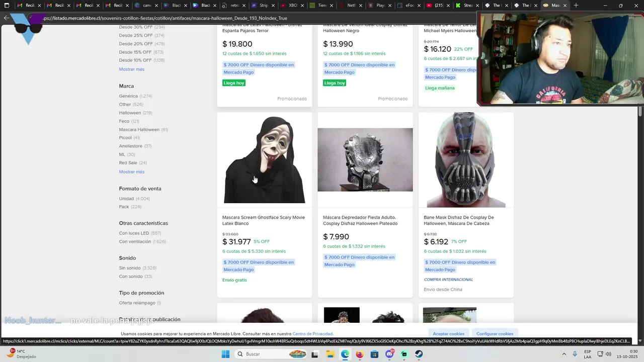The image size is (644, 362).
Task: Close the 'Strip' browser tab
Action: (x=274, y=6)
